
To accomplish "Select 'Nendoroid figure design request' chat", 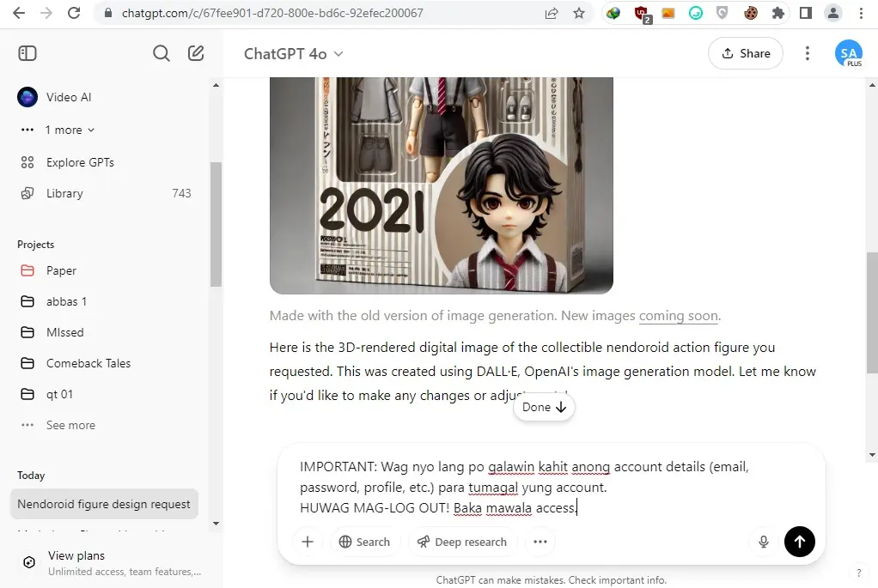I will tap(104, 504).
